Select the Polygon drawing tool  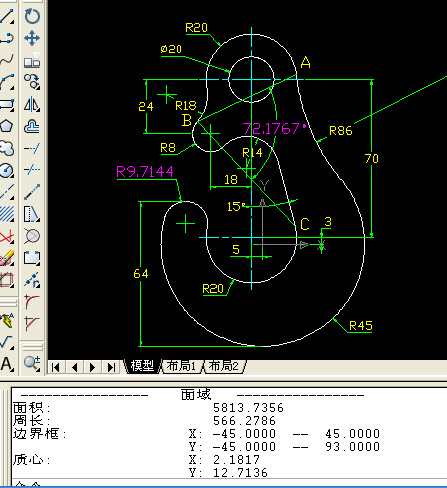[7, 126]
